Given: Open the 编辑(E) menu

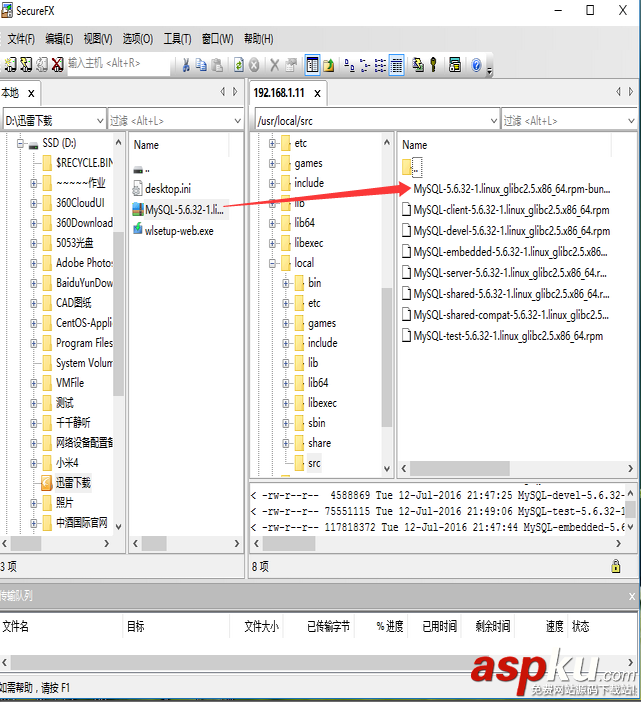Looking at the screenshot, I should [x=59, y=39].
